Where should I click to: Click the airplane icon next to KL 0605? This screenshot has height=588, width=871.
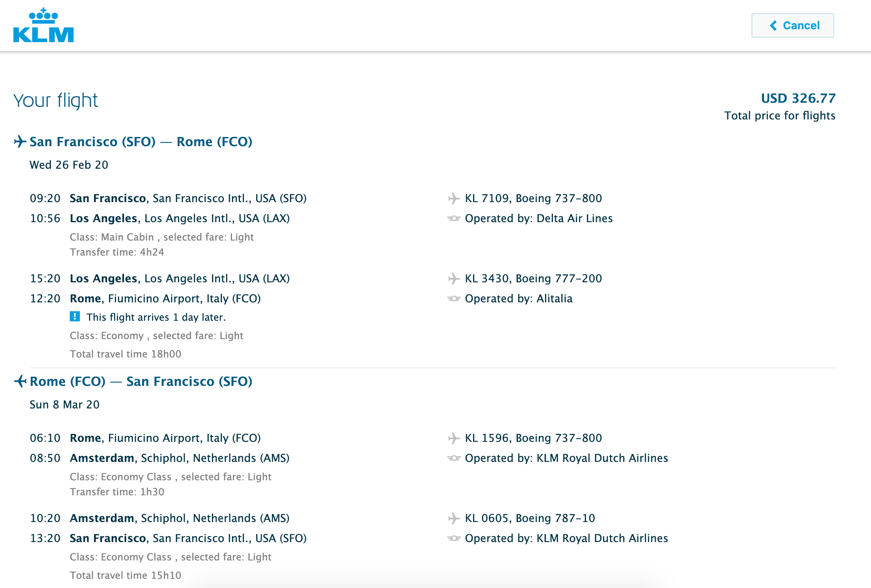point(453,518)
